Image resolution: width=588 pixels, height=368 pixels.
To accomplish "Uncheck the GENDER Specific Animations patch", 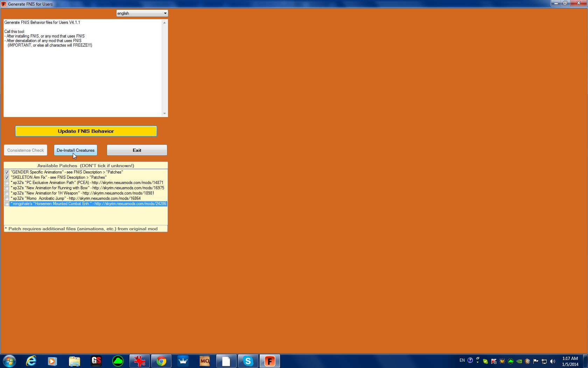I will point(7,172).
